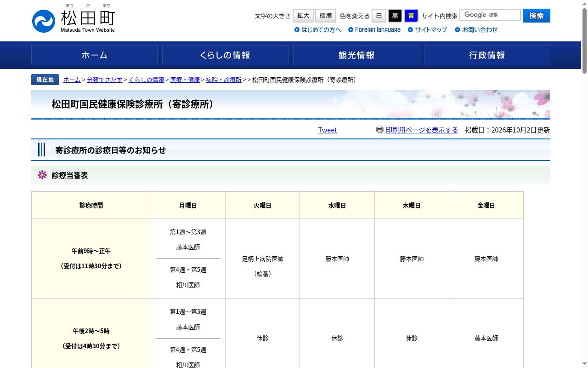Open 印刷用ページを表示する link
The width and height of the screenshot is (588, 368).
pyautogui.click(x=422, y=130)
